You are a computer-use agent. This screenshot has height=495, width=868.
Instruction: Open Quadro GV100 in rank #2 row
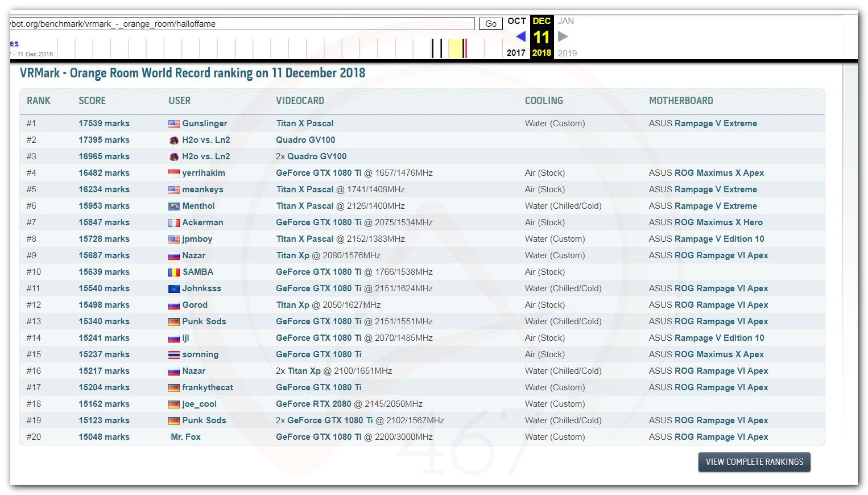click(x=305, y=140)
